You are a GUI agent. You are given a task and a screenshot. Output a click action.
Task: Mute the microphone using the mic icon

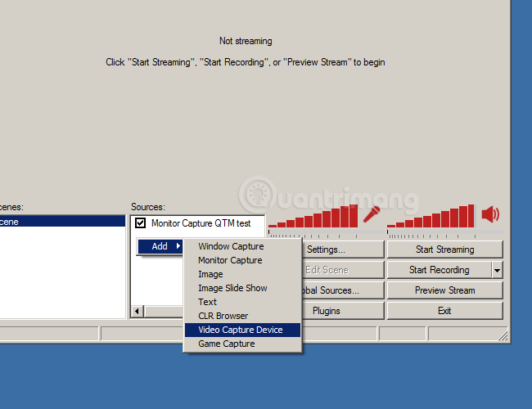point(372,214)
